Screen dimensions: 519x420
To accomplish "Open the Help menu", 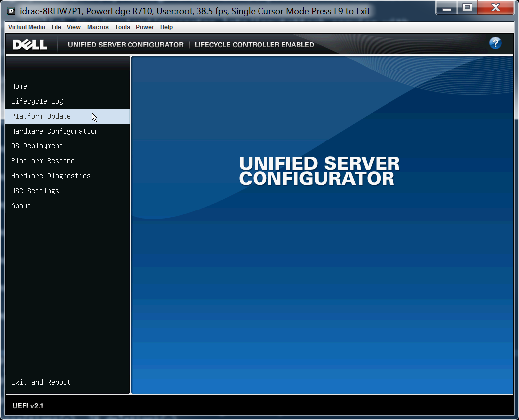I will pyautogui.click(x=166, y=27).
